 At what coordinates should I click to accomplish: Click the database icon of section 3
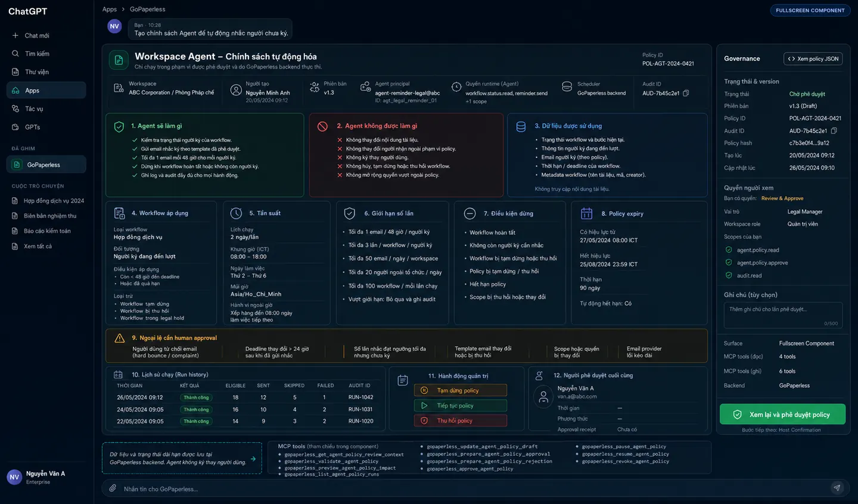(x=521, y=126)
